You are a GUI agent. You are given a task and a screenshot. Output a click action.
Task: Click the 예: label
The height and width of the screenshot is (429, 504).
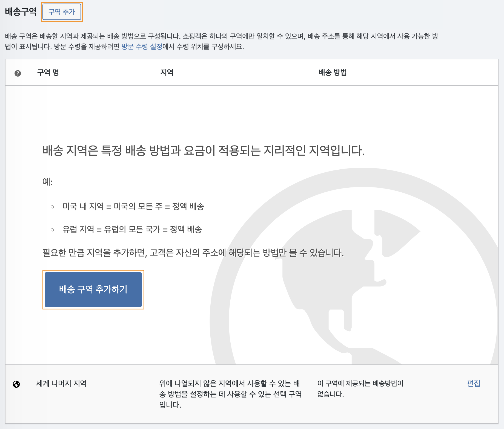click(x=48, y=182)
